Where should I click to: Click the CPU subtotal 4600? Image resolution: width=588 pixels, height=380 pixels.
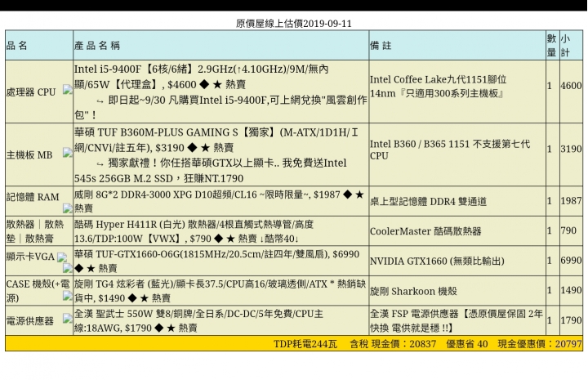571,86
